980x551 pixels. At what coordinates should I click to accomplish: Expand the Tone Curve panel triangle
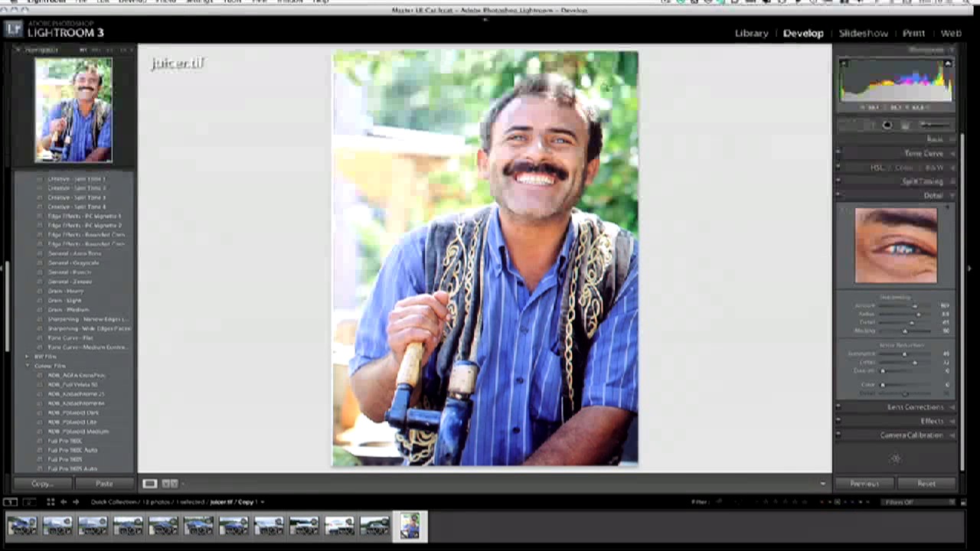[952, 154]
